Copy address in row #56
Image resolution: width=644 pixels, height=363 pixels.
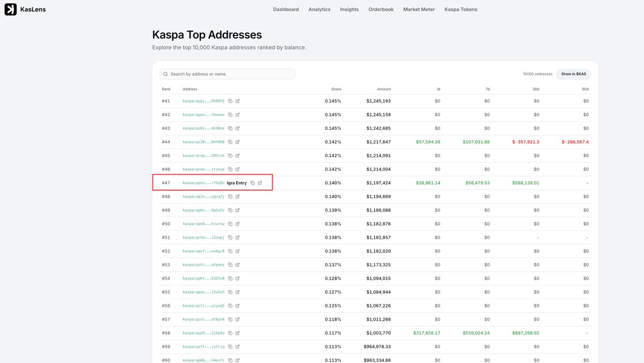(230, 306)
